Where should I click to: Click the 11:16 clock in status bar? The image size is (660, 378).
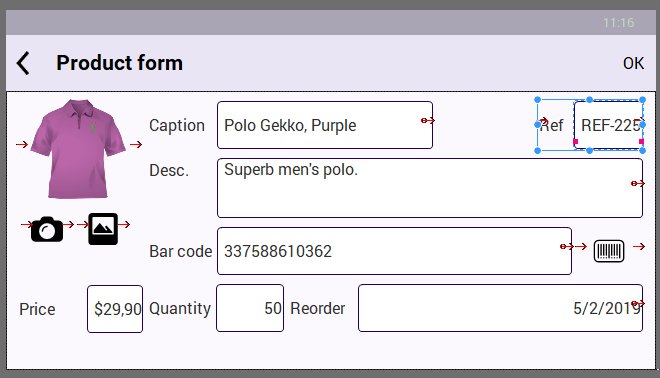click(x=618, y=23)
